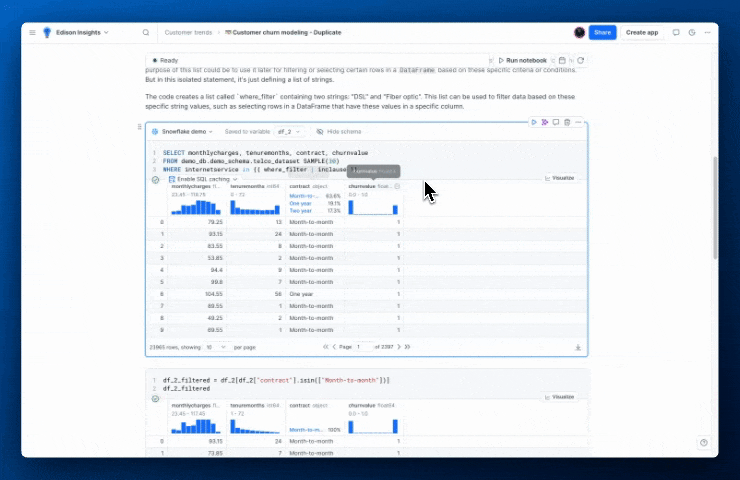Open the comments panel icon in header
This screenshot has height=480, width=740.
click(676, 33)
